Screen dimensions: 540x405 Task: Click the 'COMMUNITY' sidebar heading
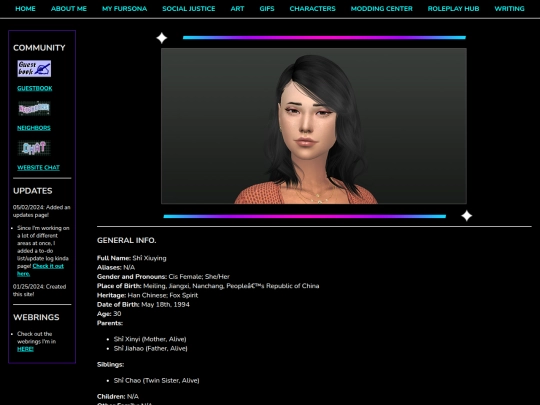tap(39, 48)
